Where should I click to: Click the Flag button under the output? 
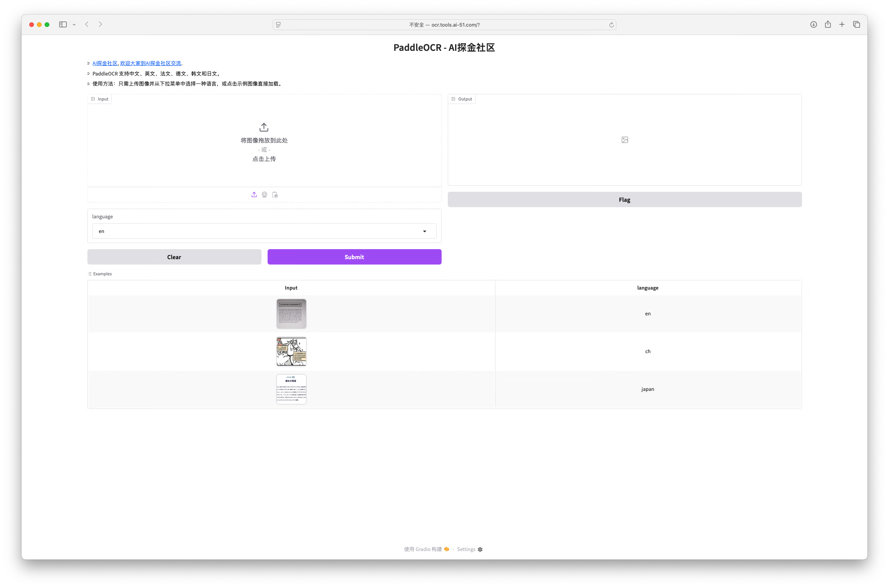624,199
